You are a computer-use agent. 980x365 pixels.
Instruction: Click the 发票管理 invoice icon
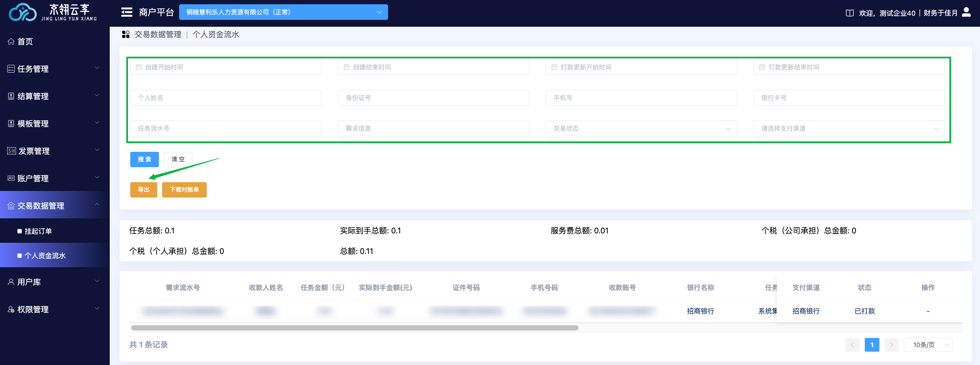[x=11, y=151]
